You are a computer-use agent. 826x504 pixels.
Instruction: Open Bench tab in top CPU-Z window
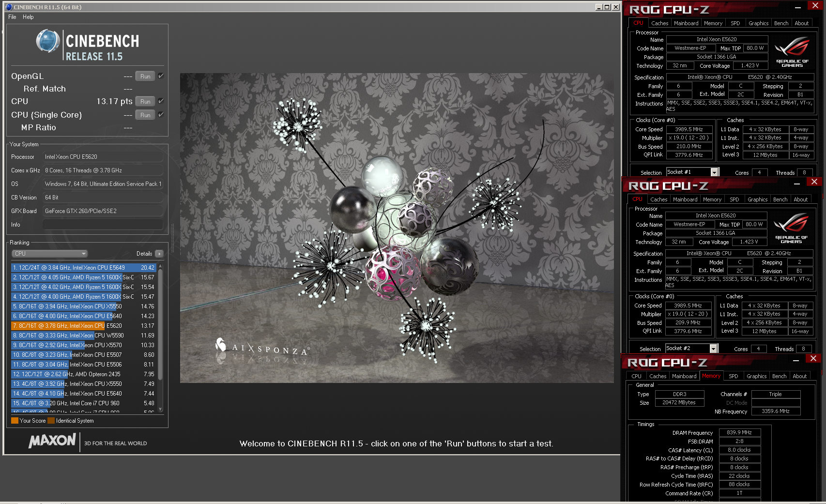point(781,23)
